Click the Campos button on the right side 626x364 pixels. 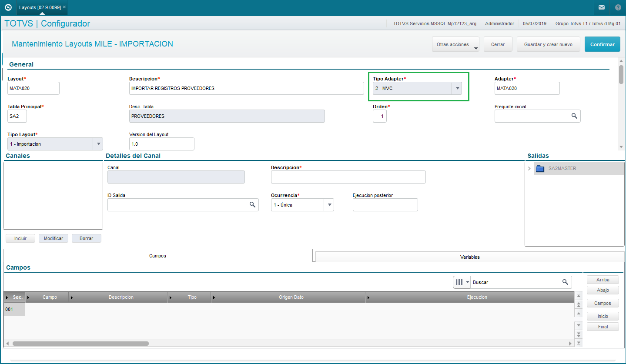pyautogui.click(x=603, y=303)
